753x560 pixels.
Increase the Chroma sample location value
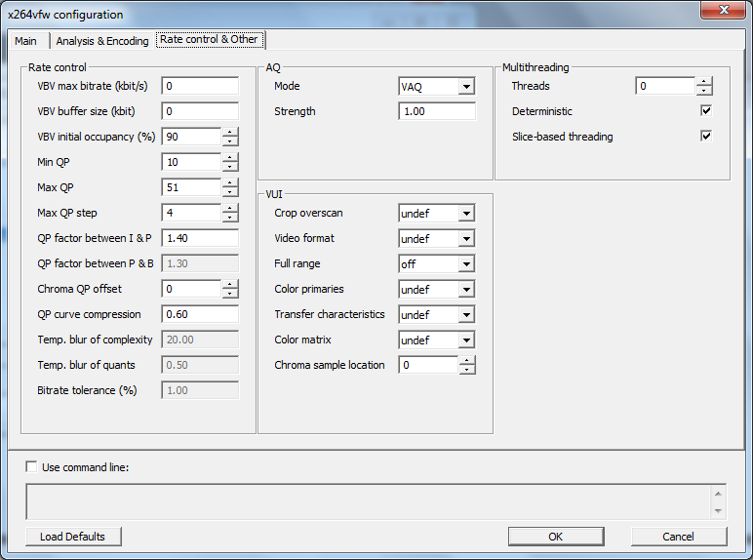(467, 361)
